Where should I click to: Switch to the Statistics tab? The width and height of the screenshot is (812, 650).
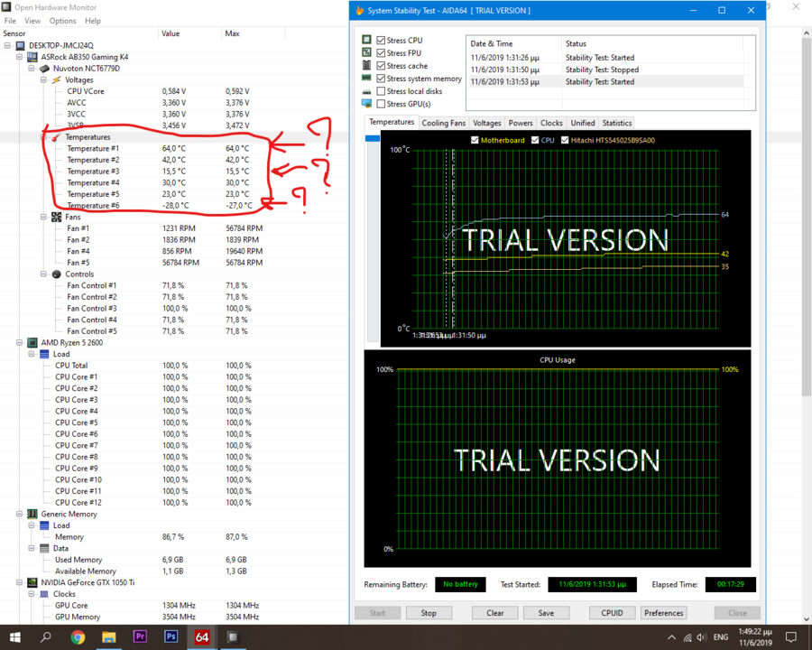(x=617, y=123)
